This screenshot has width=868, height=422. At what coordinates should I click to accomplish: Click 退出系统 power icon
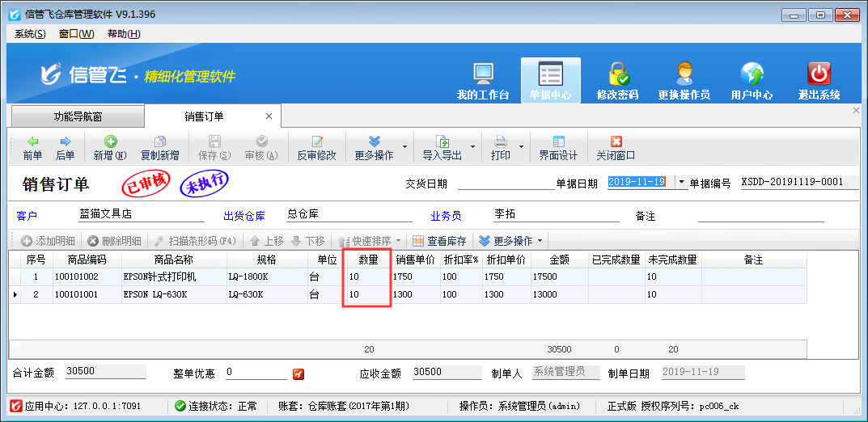(819, 74)
